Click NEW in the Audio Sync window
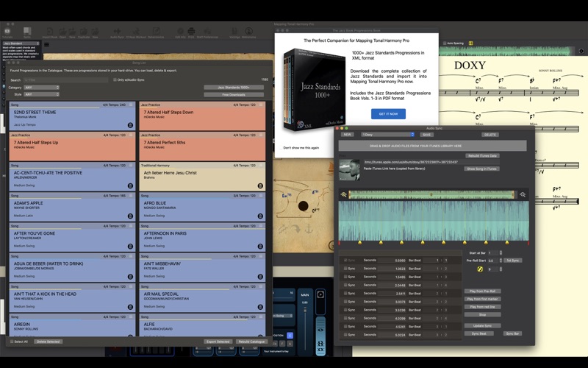The height and width of the screenshot is (368, 588). tap(347, 135)
